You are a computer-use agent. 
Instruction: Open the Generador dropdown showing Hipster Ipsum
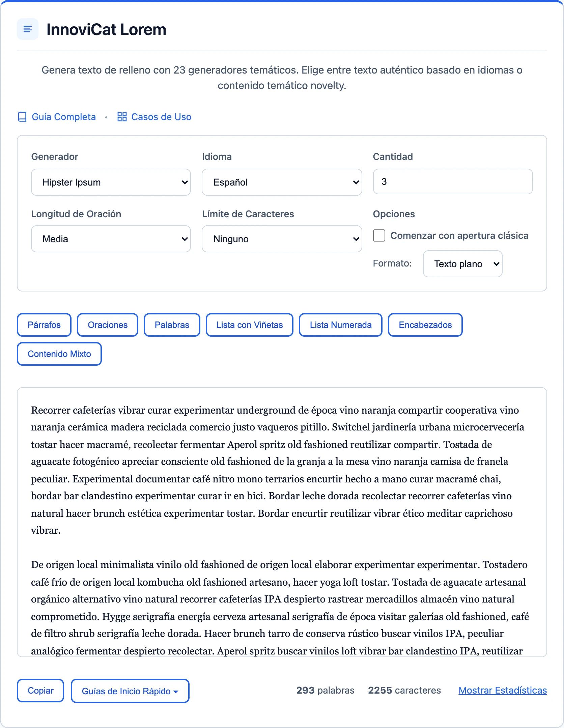tap(111, 182)
